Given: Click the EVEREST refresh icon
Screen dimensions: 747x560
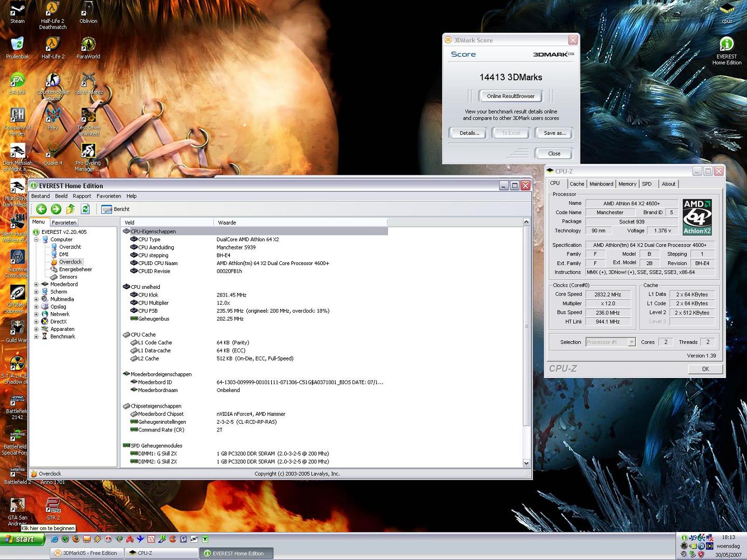Looking at the screenshot, I should coord(85,209).
